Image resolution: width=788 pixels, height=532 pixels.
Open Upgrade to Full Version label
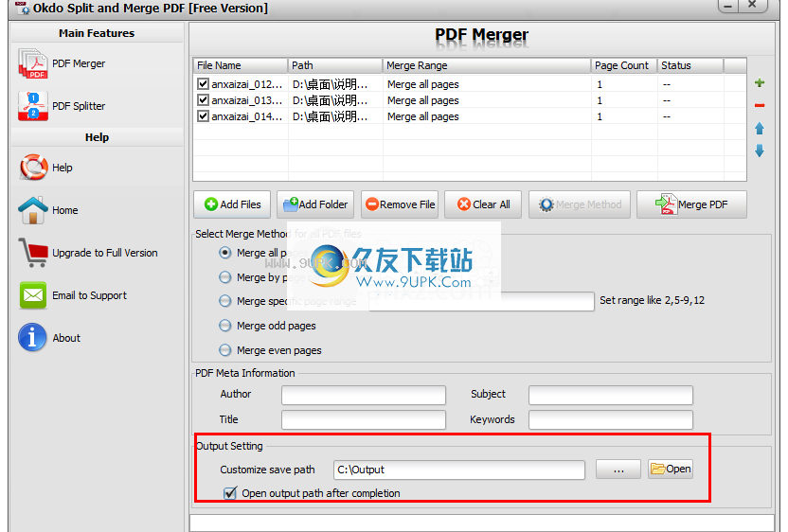click(x=105, y=253)
